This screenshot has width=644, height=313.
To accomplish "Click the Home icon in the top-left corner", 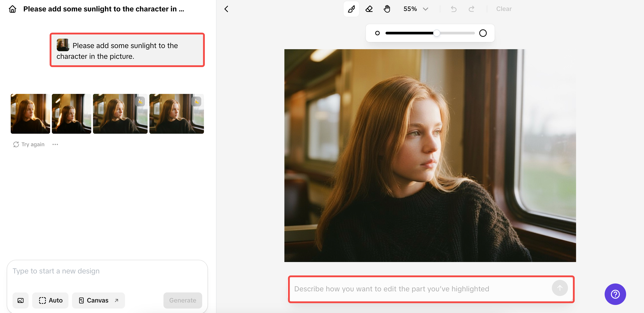I will point(12,9).
